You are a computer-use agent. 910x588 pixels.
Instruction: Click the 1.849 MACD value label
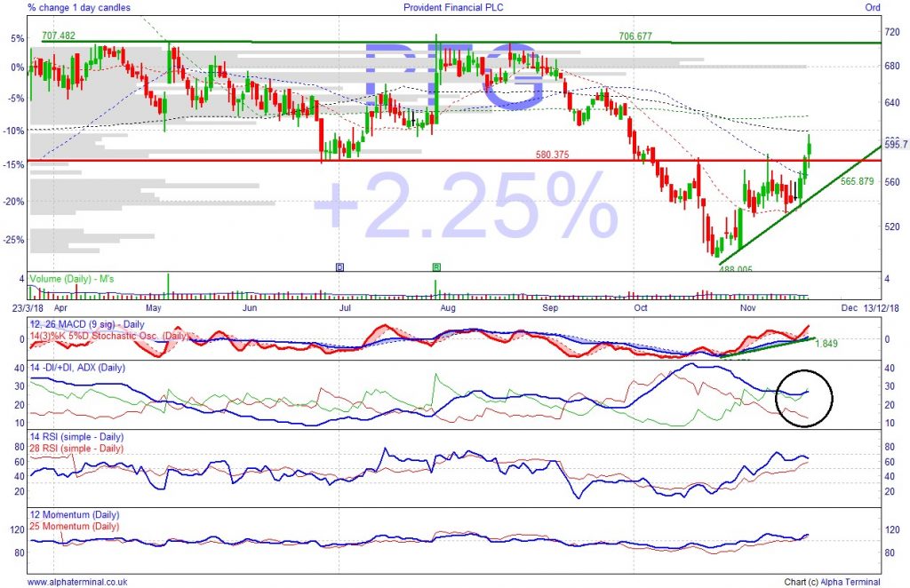click(826, 343)
